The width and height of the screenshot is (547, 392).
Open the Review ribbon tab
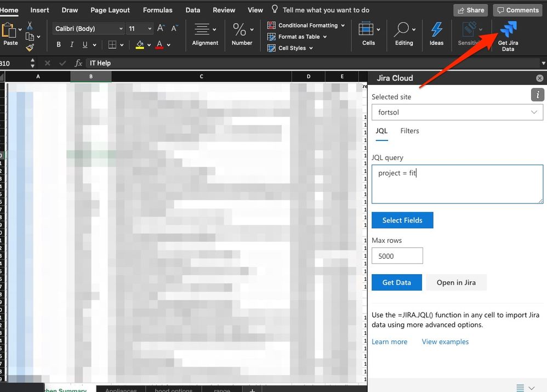click(224, 10)
